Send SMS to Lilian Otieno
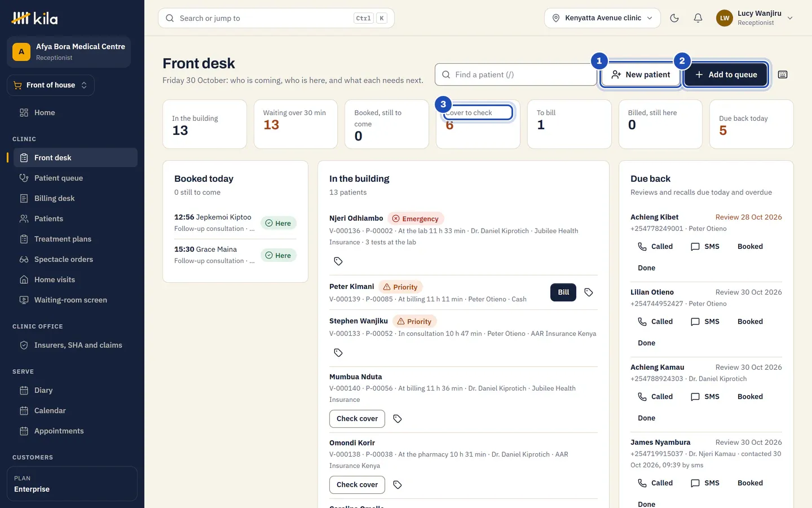The image size is (812, 508). pos(705,322)
